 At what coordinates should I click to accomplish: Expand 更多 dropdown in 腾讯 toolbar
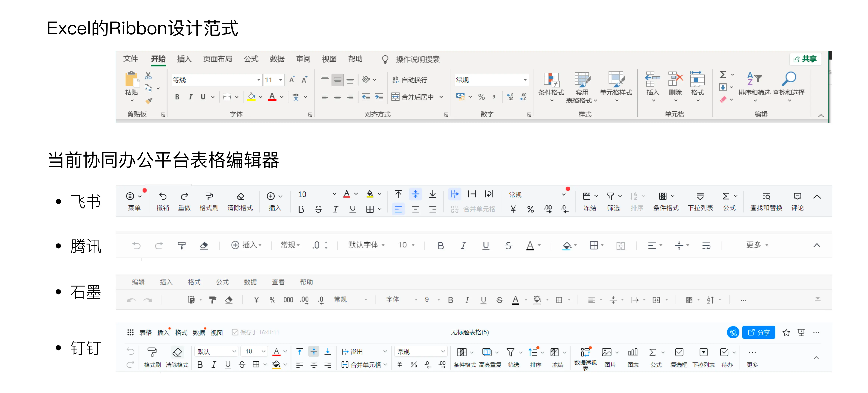coord(757,245)
